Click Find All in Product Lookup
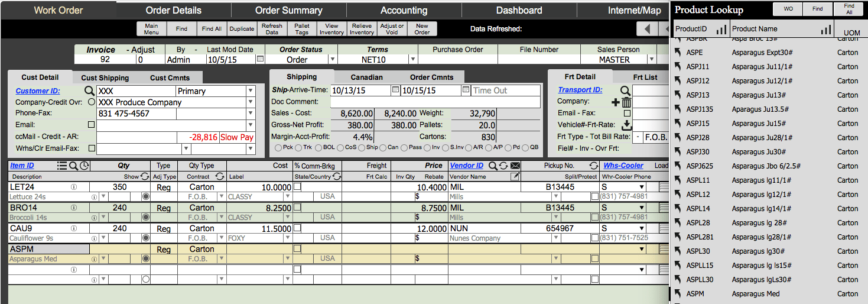 point(849,9)
